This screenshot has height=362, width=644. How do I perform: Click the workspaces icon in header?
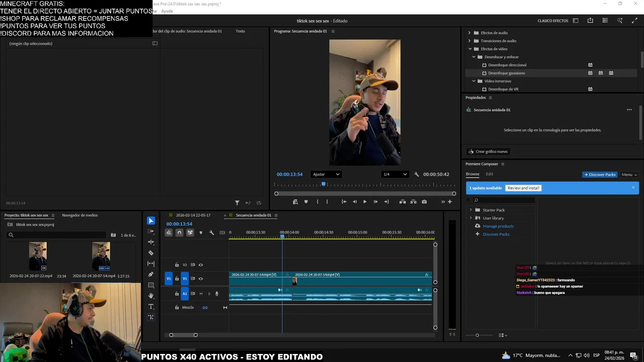click(x=576, y=21)
